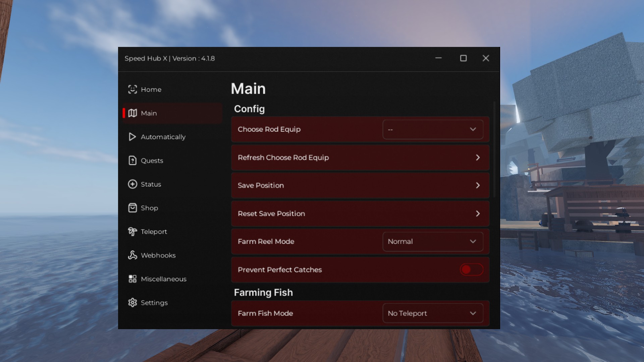The image size is (644, 362).
Task: Switch to the Miscellaneous tab label
Action: click(163, 279)
